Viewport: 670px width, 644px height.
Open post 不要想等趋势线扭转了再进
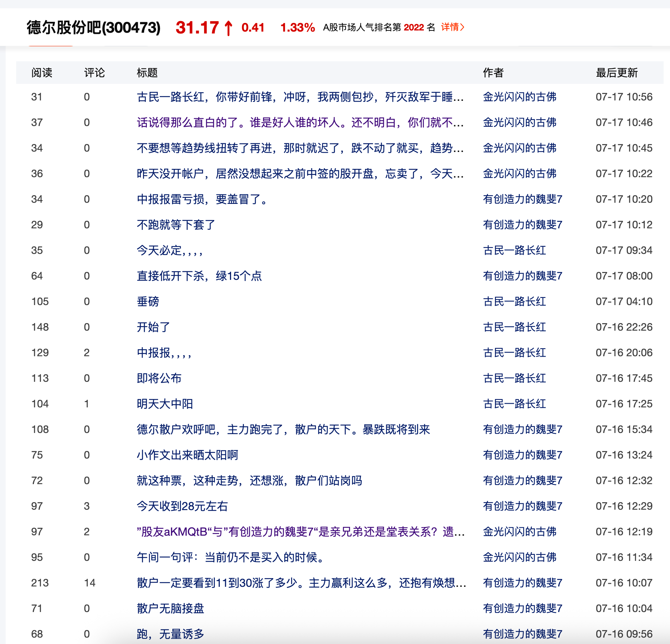click(x=300, y=148)
